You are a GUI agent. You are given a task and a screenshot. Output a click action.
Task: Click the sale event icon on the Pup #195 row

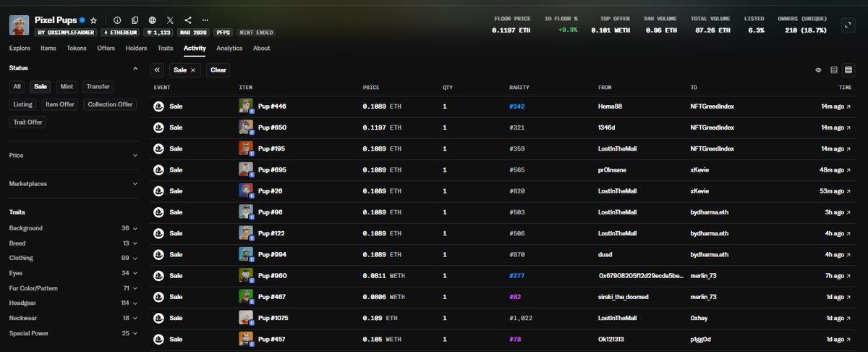[x=158, y=148]
